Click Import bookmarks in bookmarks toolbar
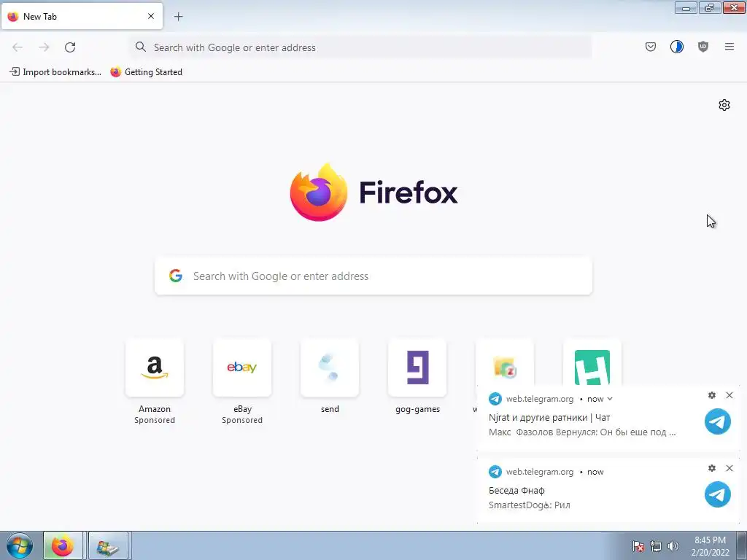747x560 pixels. (55, 72)
